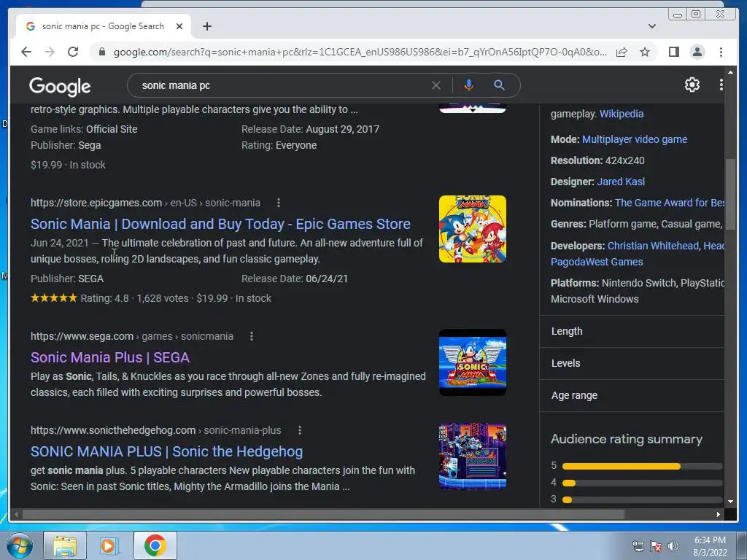Open Google quick settings gear
747x560 pixels.
click(692, 85)
